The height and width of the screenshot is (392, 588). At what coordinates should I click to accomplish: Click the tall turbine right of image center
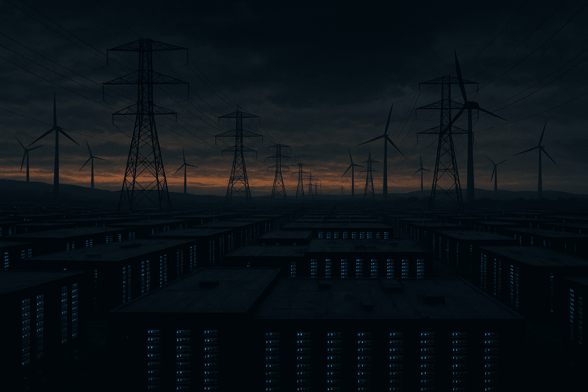(385, 161)
